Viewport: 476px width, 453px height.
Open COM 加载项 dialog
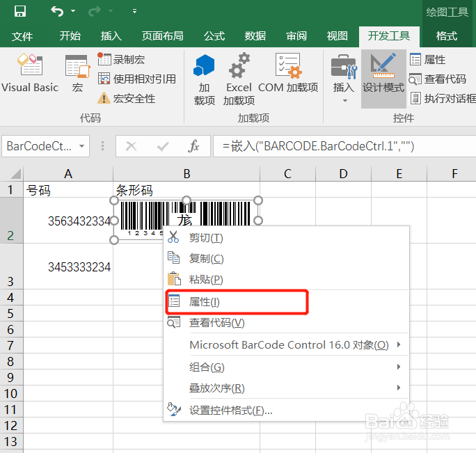288,73
